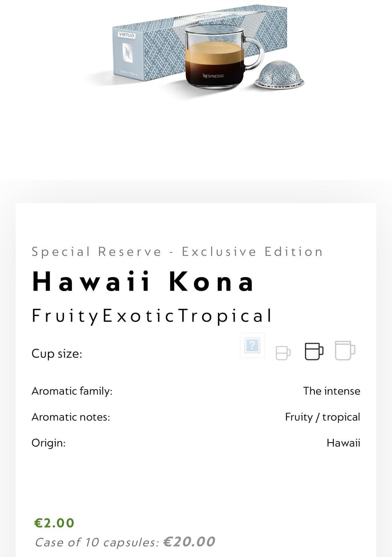Click the Cup size label
The width and height of the screenshot is (392, 557).
tap(57, 354)
